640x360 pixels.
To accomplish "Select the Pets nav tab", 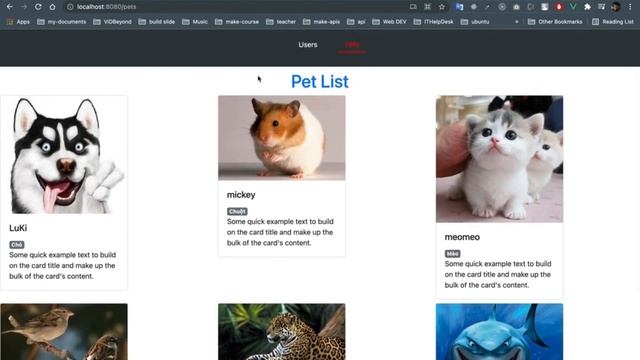I will 352,45.
